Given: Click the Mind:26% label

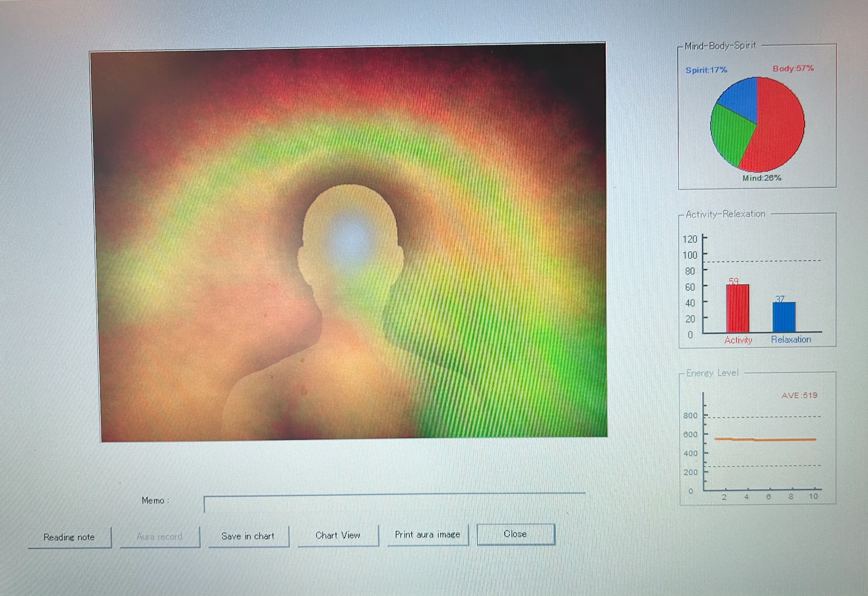Looking at the screenshot, I should click(x=762, y=178).
